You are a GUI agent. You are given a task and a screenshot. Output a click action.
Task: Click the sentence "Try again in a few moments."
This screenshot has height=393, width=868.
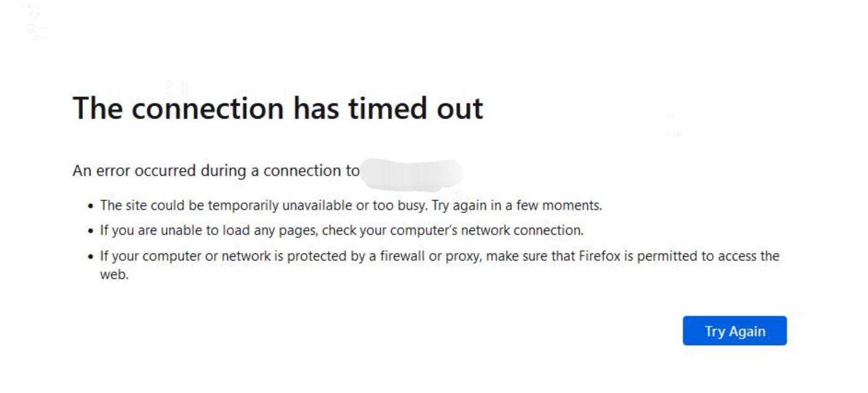(x=517, y=206)
